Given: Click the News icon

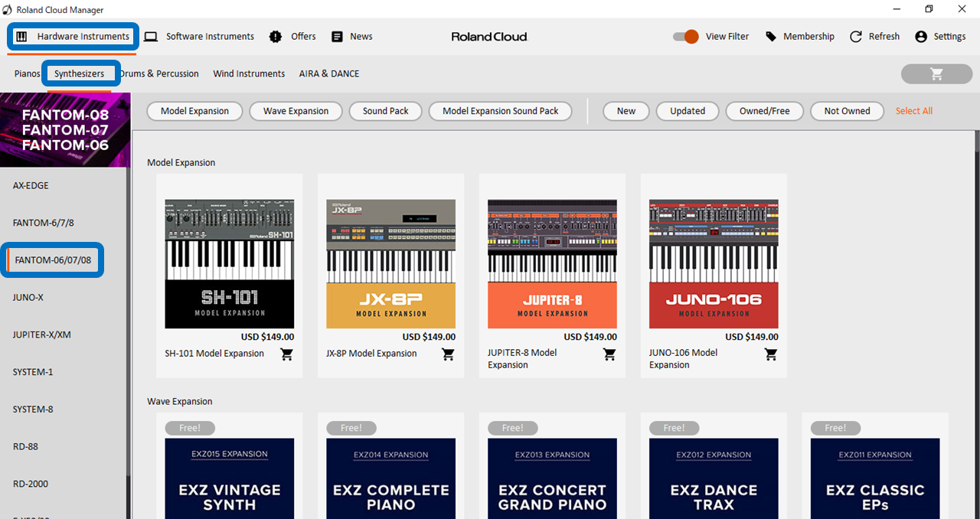Looking at the screenshot, I should click(x=337, y=37).
